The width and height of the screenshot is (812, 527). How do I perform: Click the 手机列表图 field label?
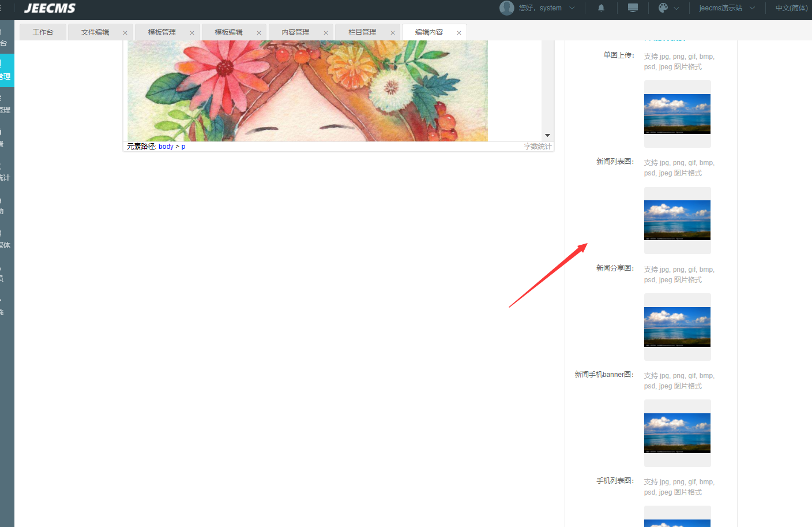coord(615,481)
